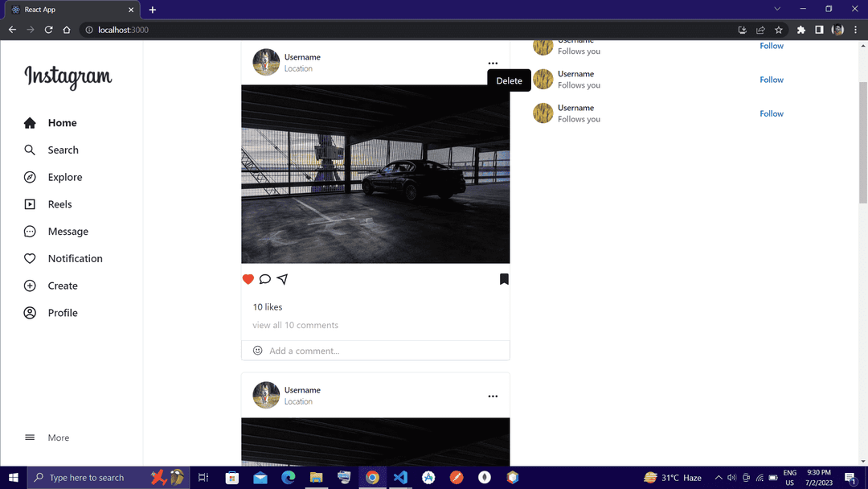This screenshot has width=868, height=489.
Task: Click the third suggested user's avatar
Action: click(x=543, y=113)
